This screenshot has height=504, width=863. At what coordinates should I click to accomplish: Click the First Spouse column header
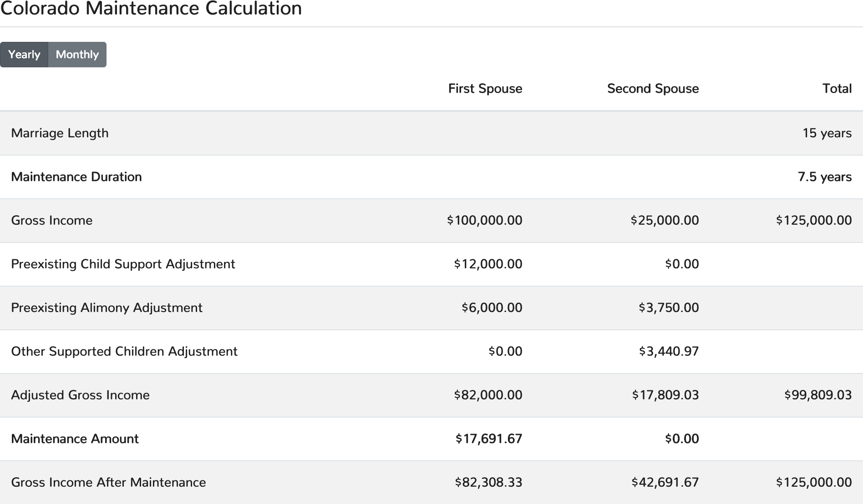(x=485, y=89)
